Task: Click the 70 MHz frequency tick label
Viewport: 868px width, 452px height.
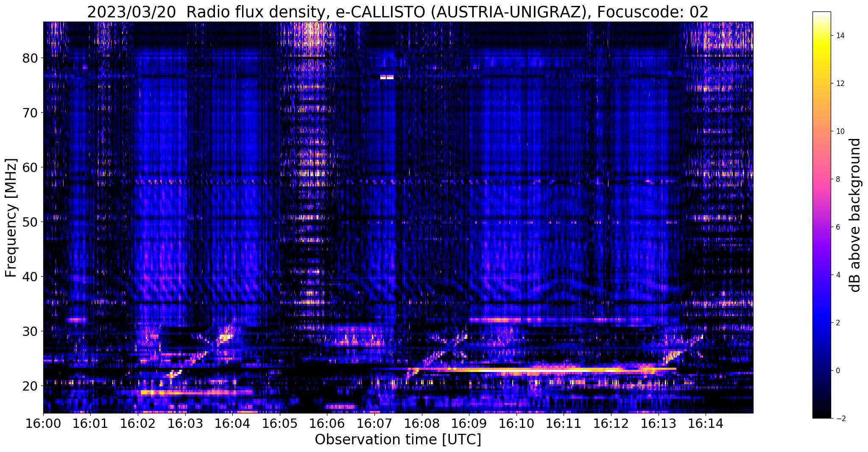Action: point(30,113)
